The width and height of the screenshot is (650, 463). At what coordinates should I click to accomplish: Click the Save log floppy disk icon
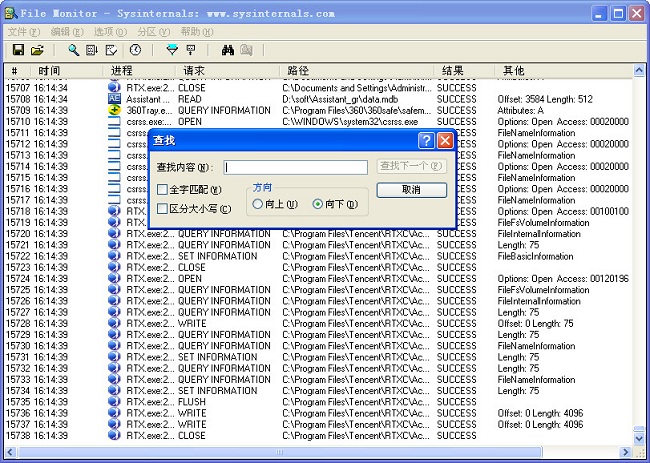18,49
